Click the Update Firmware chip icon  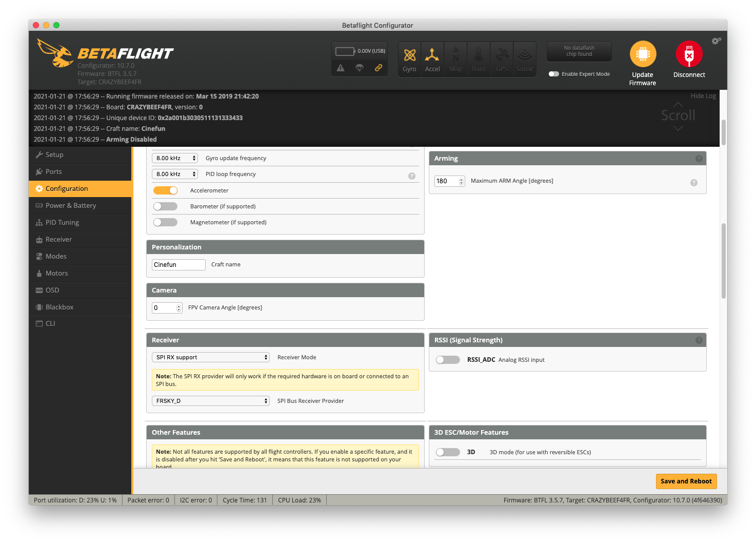tap(643, 54)
